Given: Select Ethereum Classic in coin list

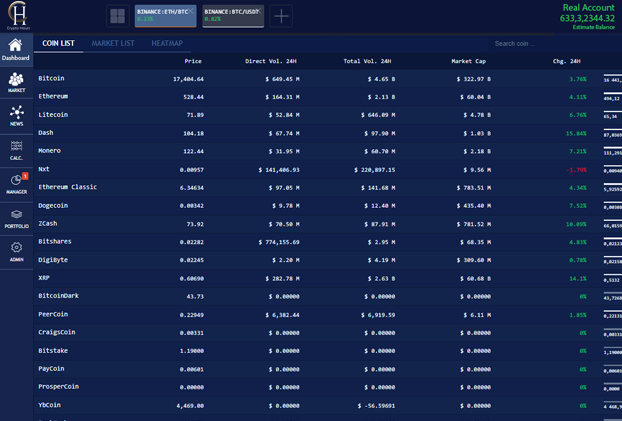Looking at the screenshot, I should click(67, 187).
